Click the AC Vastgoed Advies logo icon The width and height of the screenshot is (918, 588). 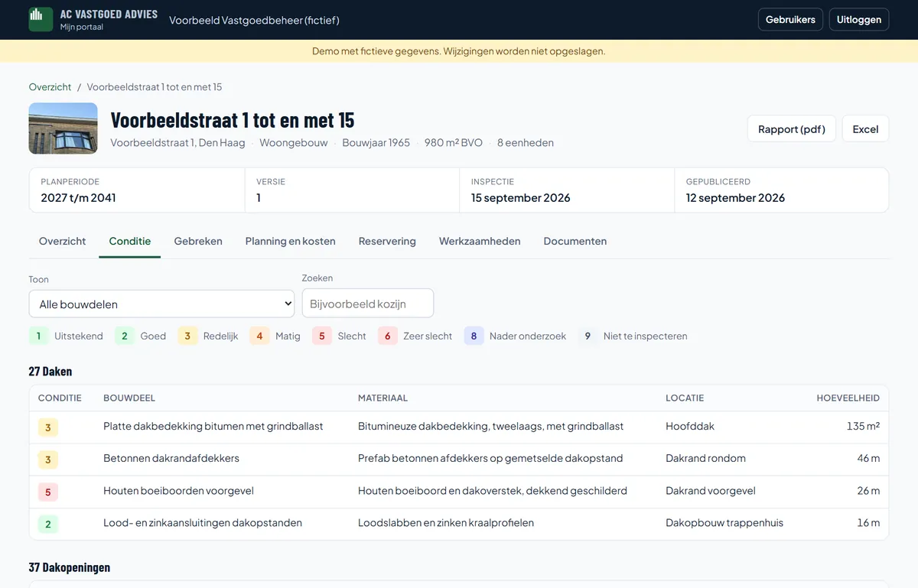tap(41, 19)
